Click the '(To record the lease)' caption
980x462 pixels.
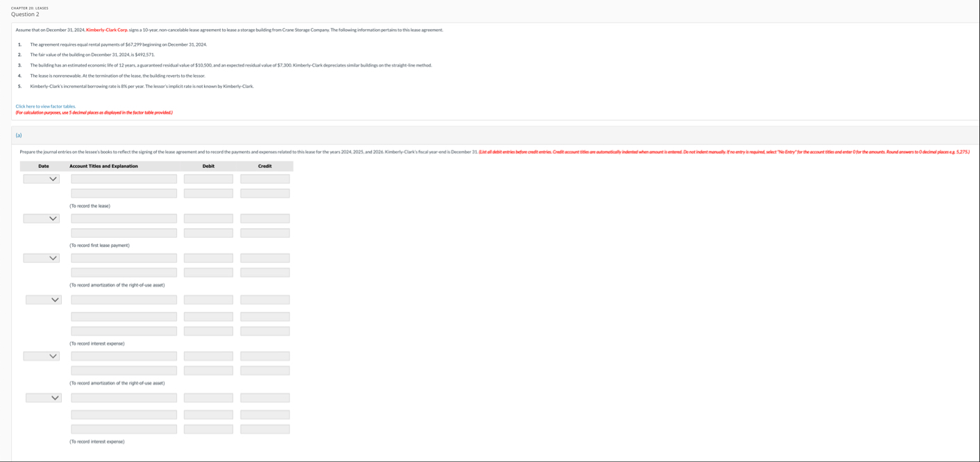pos(90,206)
